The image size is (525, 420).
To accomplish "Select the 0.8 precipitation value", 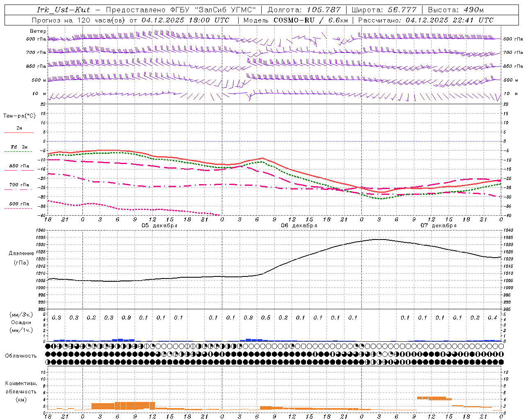I will coord(248,317).
